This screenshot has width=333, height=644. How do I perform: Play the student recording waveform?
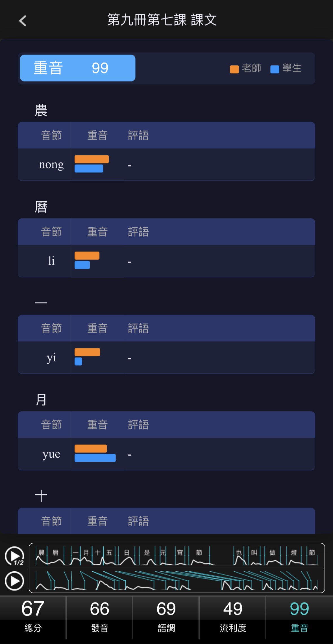coord(14,581)
